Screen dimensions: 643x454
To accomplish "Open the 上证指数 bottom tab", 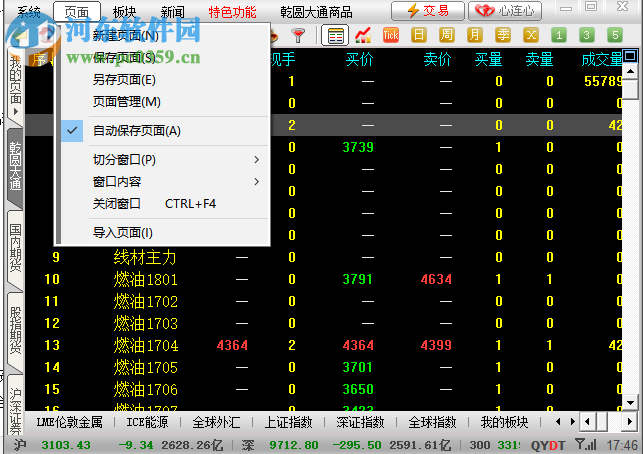I will tap(288, 422).
